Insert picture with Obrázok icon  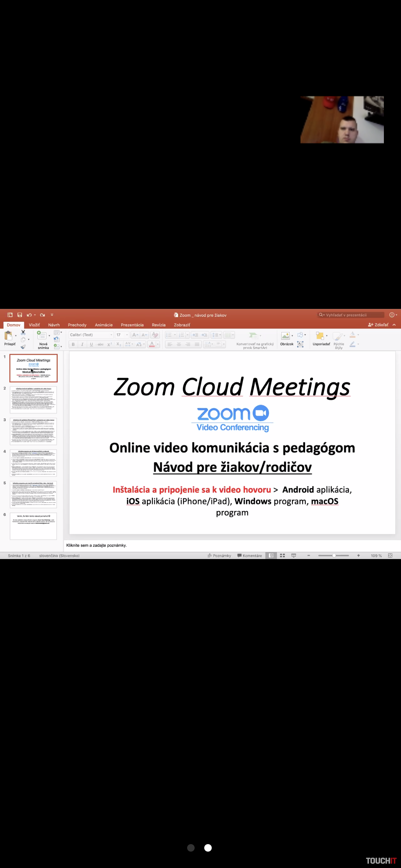286,336
